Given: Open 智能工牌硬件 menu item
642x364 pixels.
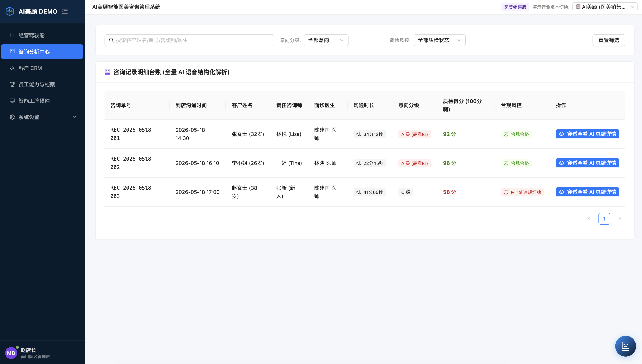Looking at the screenshot, I should pyautogui.click(x=42, y=101).
